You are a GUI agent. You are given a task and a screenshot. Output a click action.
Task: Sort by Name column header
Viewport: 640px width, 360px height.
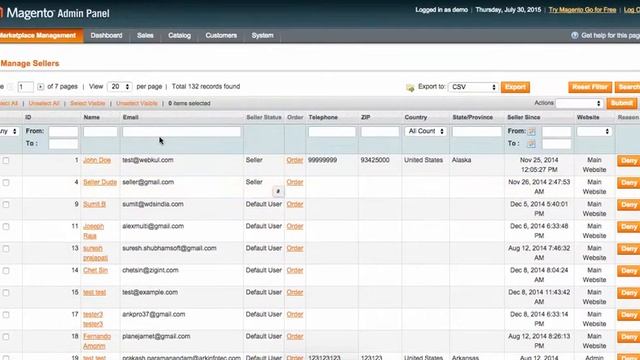pyautogui.click(x=92, y=117)
